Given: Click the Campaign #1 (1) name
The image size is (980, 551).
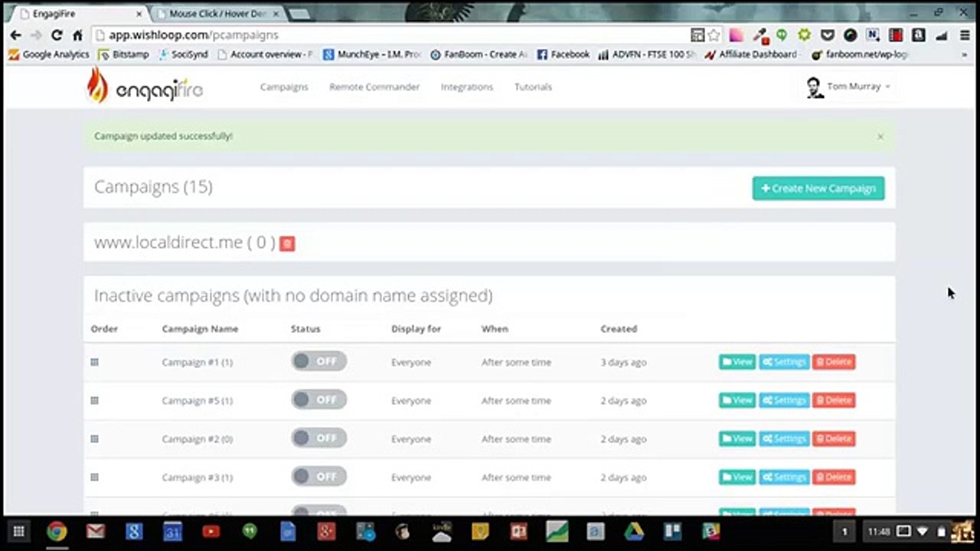Looking at the screenshot, I should 197,362.
